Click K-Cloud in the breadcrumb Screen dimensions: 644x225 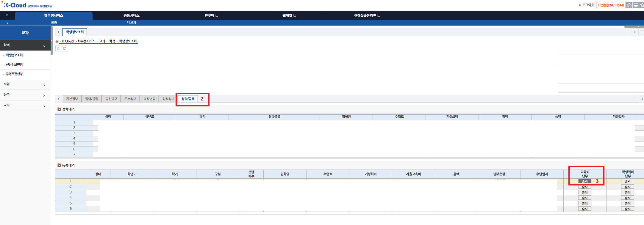68,41
